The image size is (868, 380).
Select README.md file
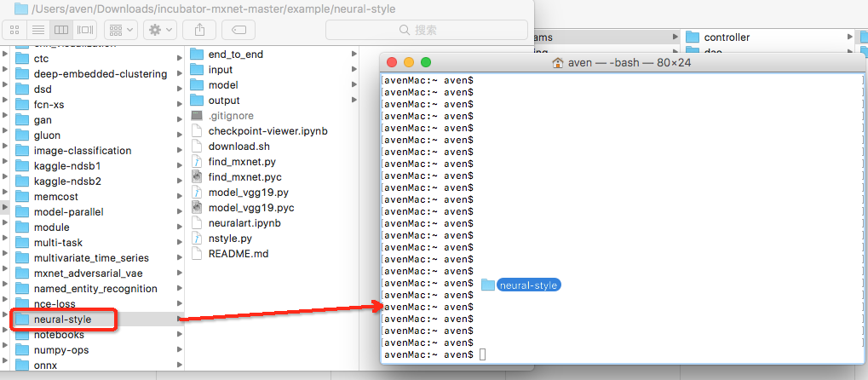click(x=238, y=254)
